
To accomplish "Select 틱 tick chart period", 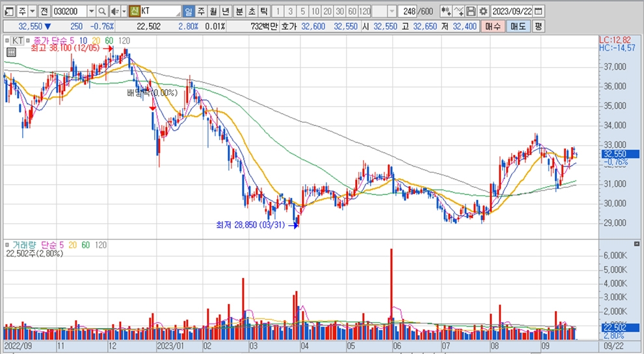I will pyautogui.click(x=264, y=11).
